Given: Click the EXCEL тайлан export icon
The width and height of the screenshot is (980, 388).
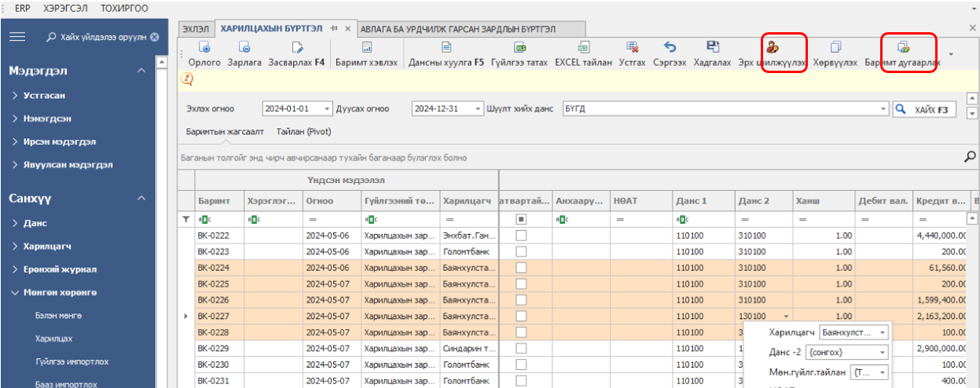Looking at the screenshot, I should click(x=583, y=47).
